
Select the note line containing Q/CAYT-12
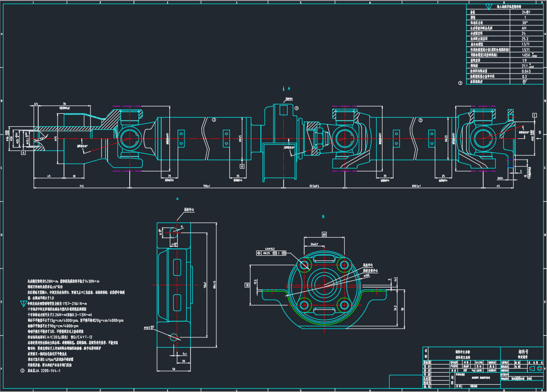point(60,337)
